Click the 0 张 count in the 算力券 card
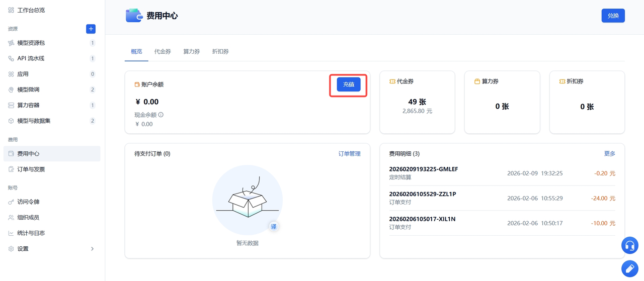 502,107
